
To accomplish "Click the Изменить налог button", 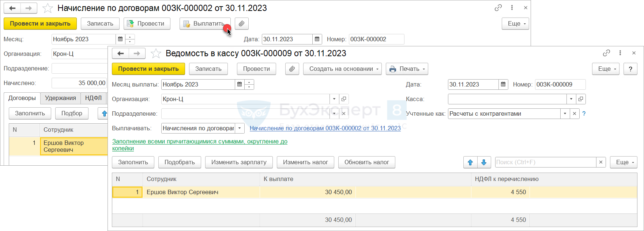I will [305, 162].
